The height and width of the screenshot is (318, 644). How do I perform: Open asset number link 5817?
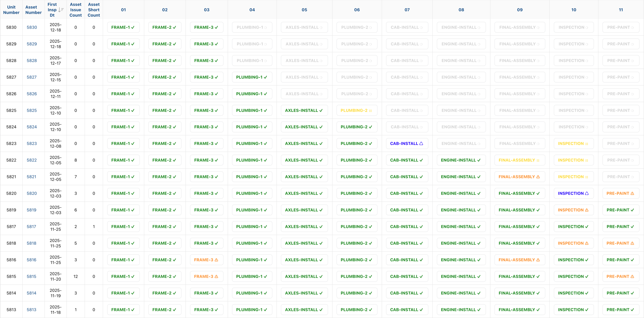[31, 227]
